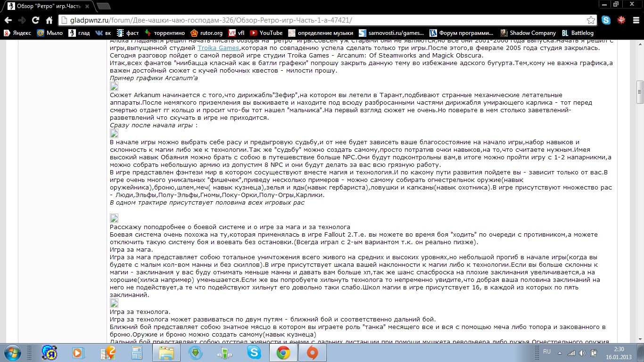Open the sarnovosti.ru/games bookmark
Image resolution: width=644 pixels, height=362 pixels.
point(391,33)
